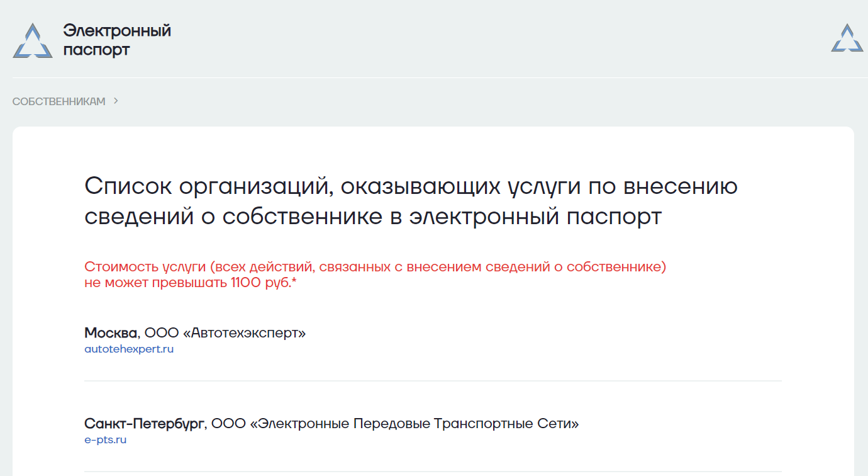Go to the СОБСТВЕННИКАМ breadcrumb
This screenshot has width=868, height=476.
[59, 101]
